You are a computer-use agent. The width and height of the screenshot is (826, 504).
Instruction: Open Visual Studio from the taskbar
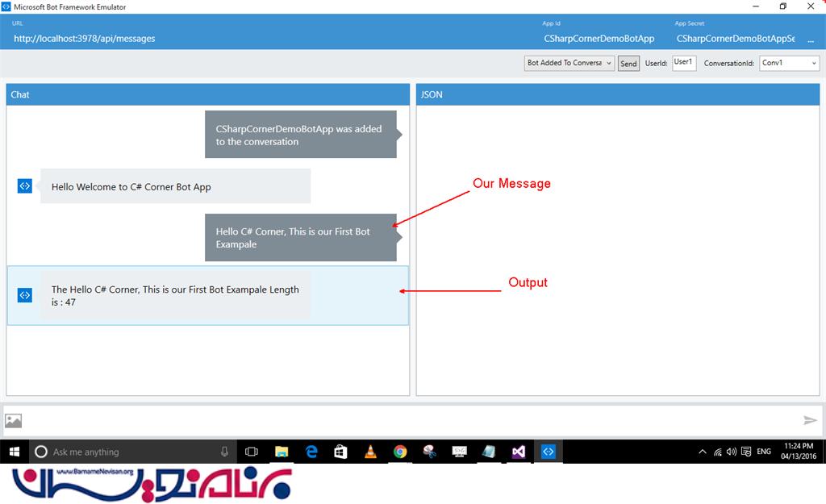pos(519,452)
